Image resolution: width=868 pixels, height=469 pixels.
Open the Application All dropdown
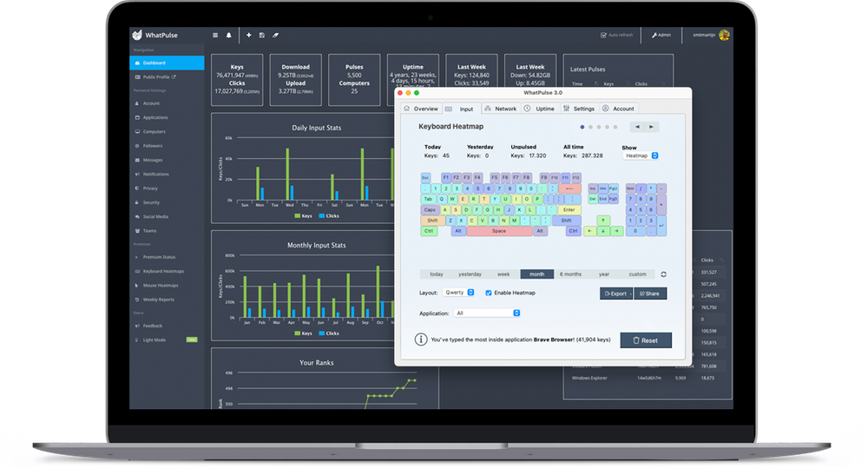tap(487, 313)
